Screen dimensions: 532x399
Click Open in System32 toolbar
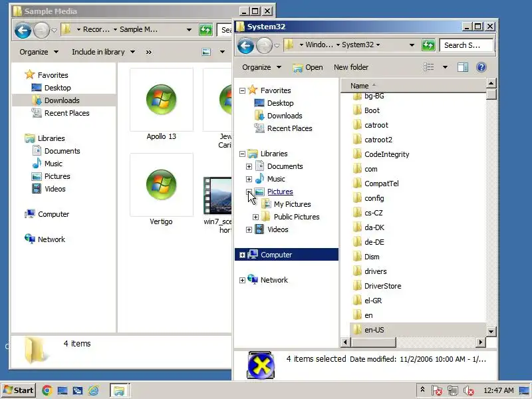308,67
